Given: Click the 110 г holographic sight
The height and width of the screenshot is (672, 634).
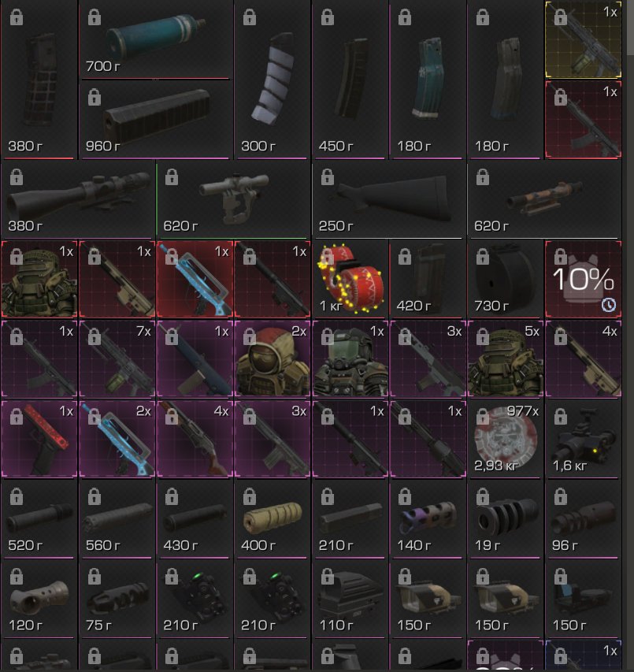Looking at the screenshot, I should (350, 598).
